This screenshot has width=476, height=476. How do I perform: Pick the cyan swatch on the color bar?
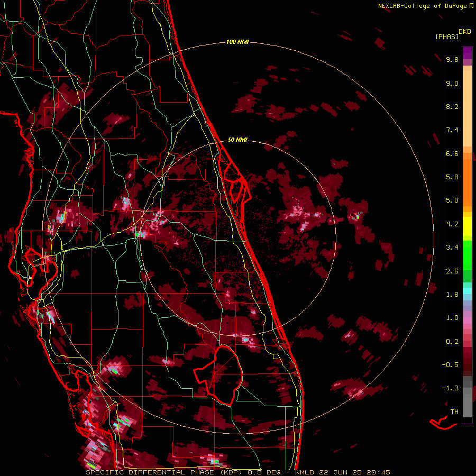click(467, 290)
